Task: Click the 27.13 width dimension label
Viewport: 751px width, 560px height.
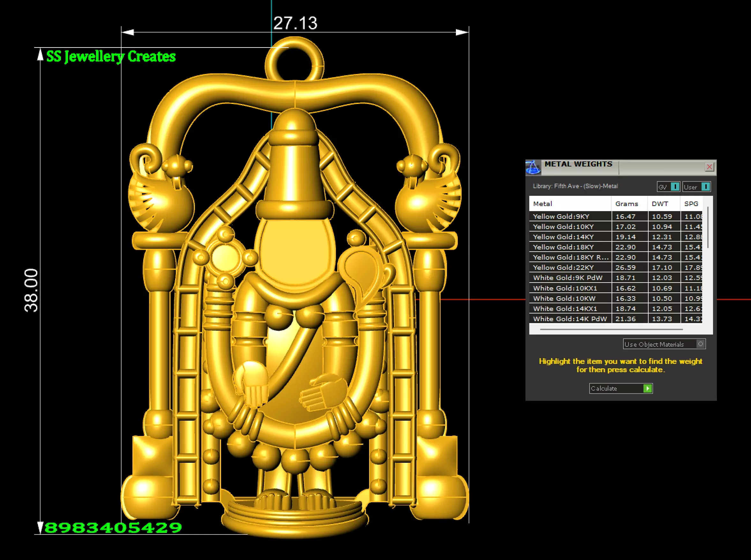Action: tap(295, 23)
